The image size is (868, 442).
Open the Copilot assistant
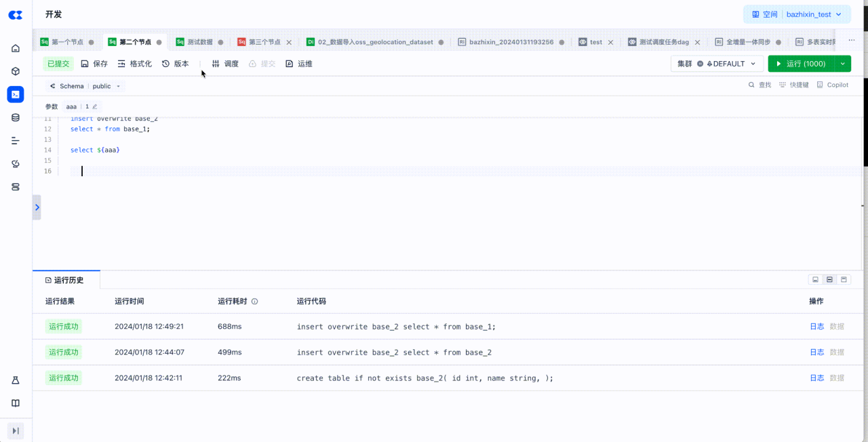pos(833,85)
